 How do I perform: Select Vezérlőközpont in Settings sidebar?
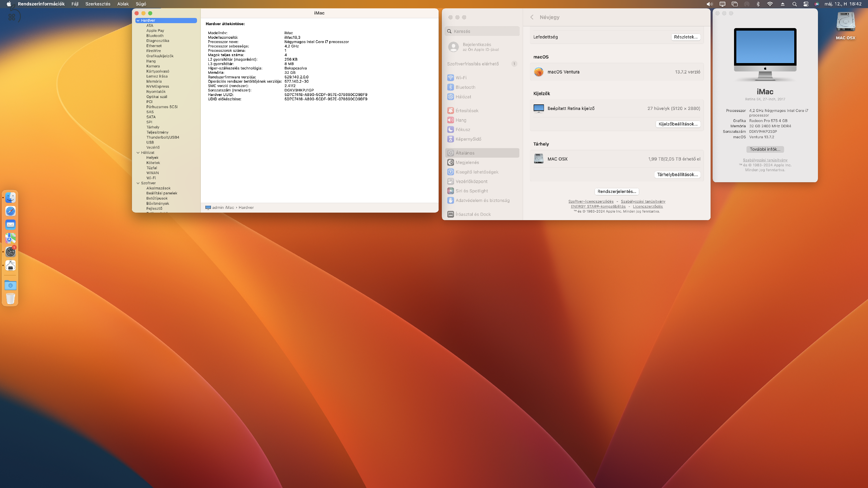pyautogui.click(x=482, y=181)
